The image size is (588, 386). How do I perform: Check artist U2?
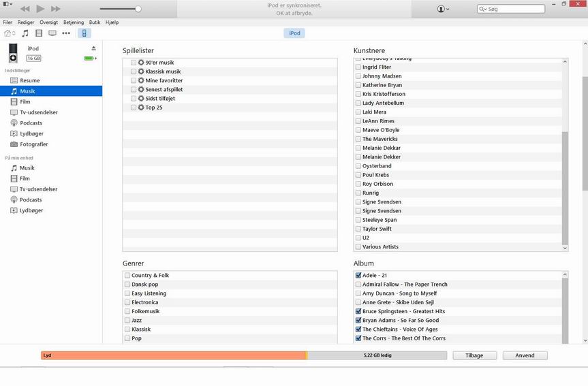click(x=358, y=238)
